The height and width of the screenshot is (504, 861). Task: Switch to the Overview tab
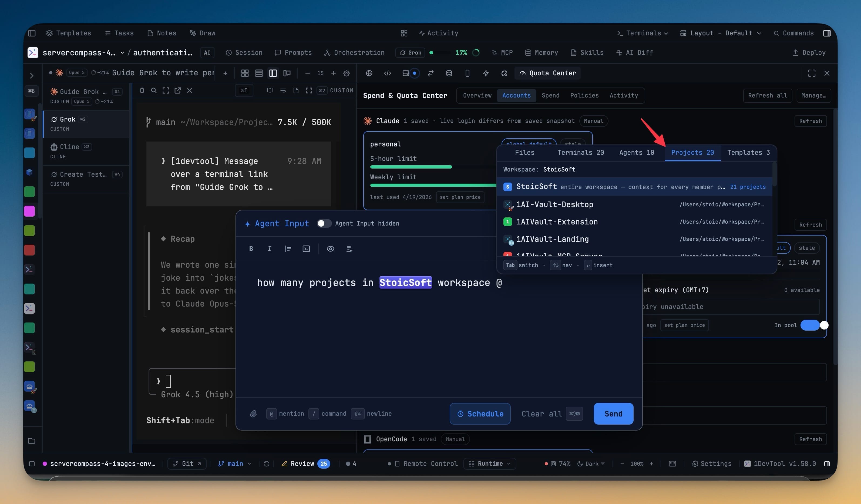coord(477,96)
